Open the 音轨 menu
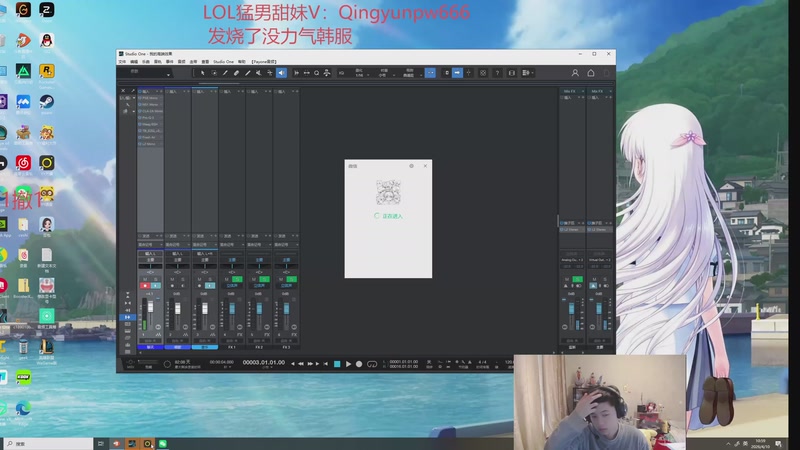The image size is (800, 450). pos(158,62)
